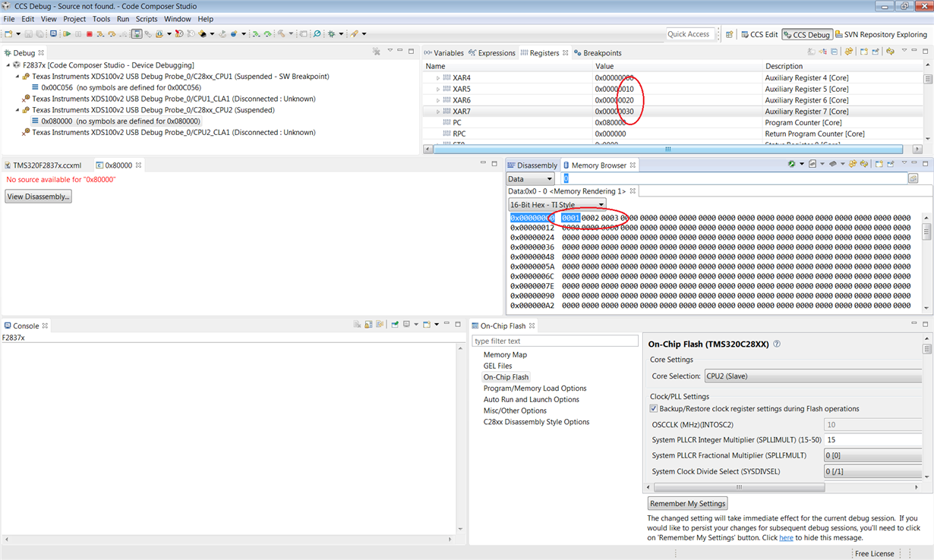Image resolution: width=934 pixels, height=560 pixels.
Task: Enable Backup/Restore clock register settings checkbox
Action: [654, 408]
